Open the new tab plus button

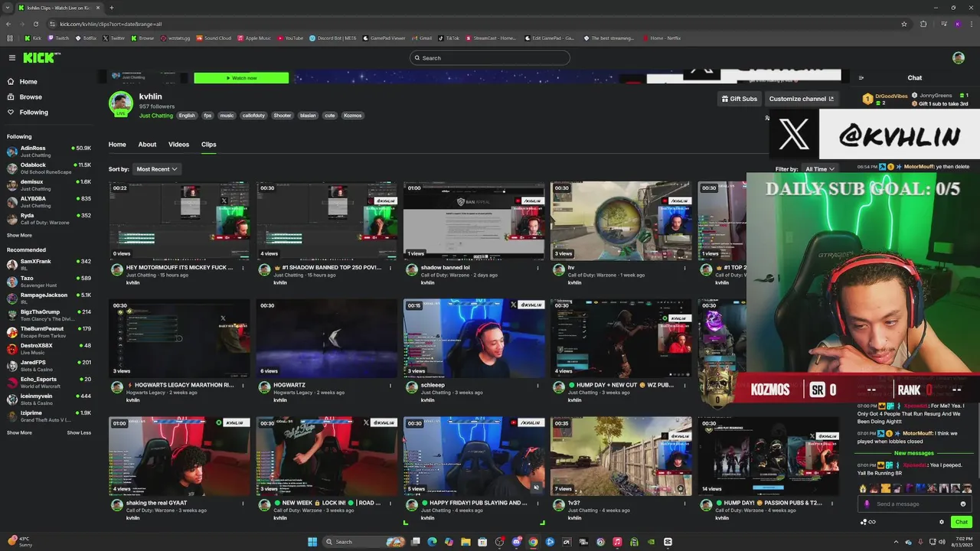tap(112, 8)
